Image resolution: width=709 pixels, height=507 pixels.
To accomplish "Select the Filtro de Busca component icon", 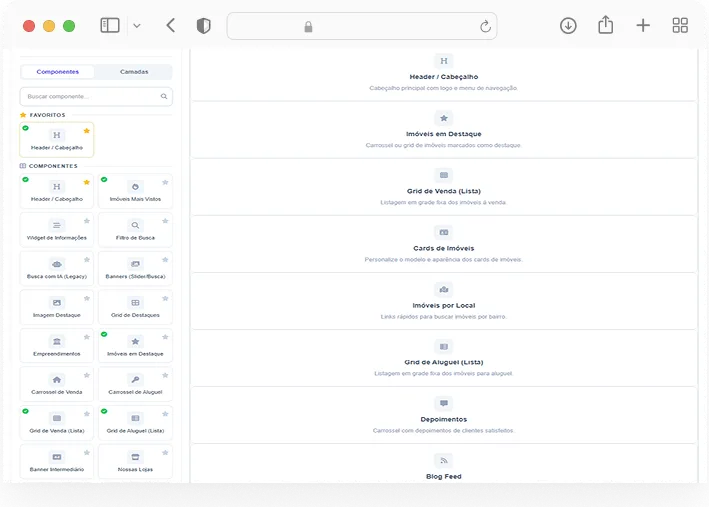I will (x=135, y=225).
